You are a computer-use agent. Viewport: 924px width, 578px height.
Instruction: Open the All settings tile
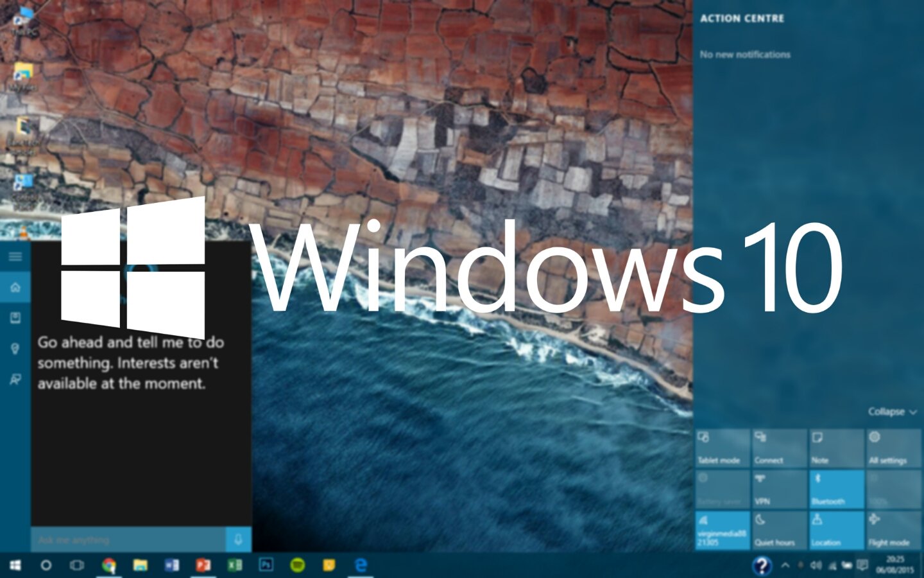coord(894,448)
